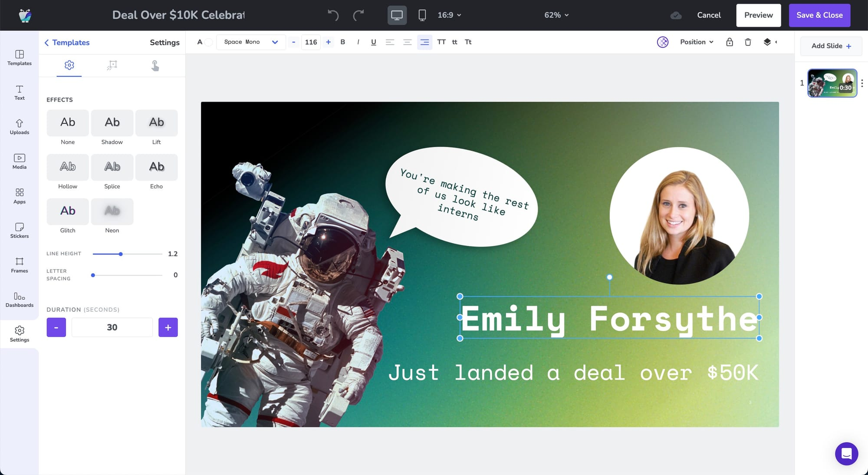Toggle underline text formatting
The image size is (868, 475).
click(x=373, y=42)
